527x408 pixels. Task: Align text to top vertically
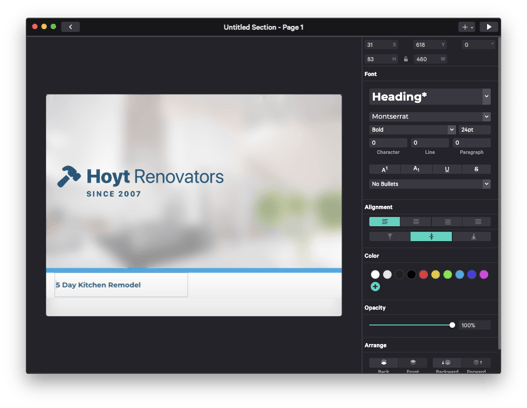390,237
